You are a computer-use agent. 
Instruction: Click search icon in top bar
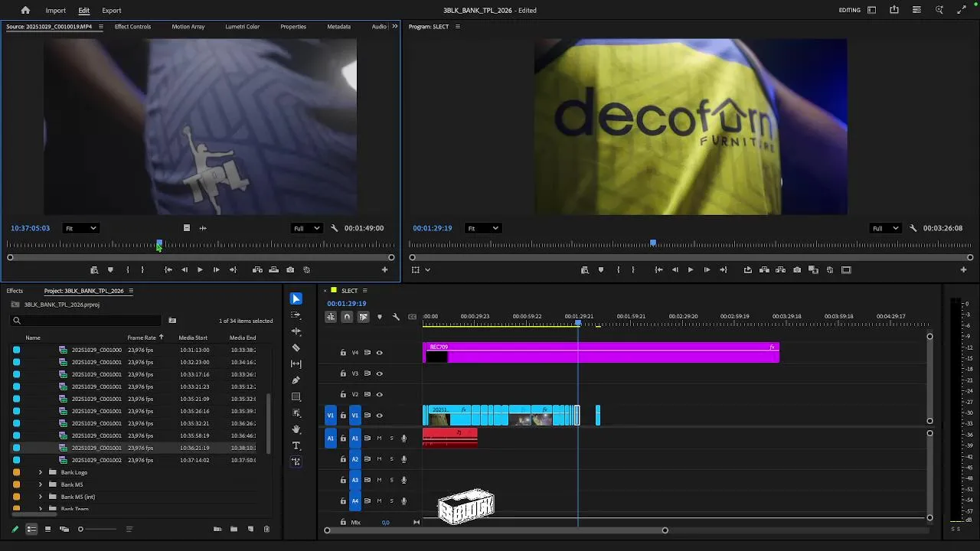(939, 10)
